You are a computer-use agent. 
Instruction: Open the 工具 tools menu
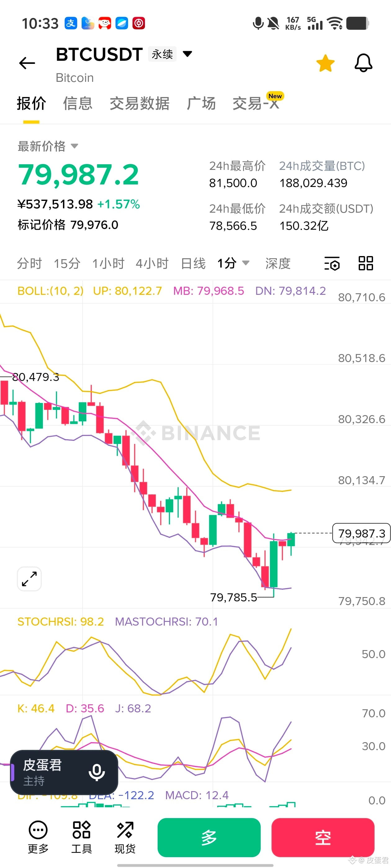click(x=82, y=837)
